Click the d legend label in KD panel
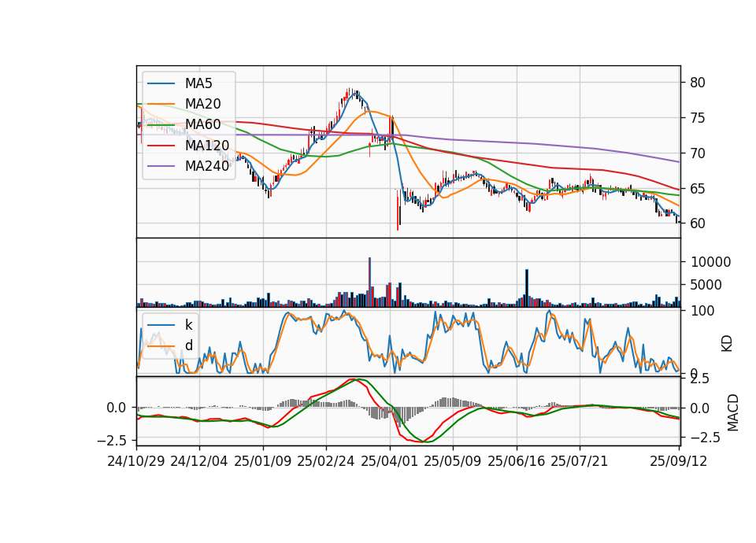Viewport: 756px width, 543px height. click(x=188, y=345)
